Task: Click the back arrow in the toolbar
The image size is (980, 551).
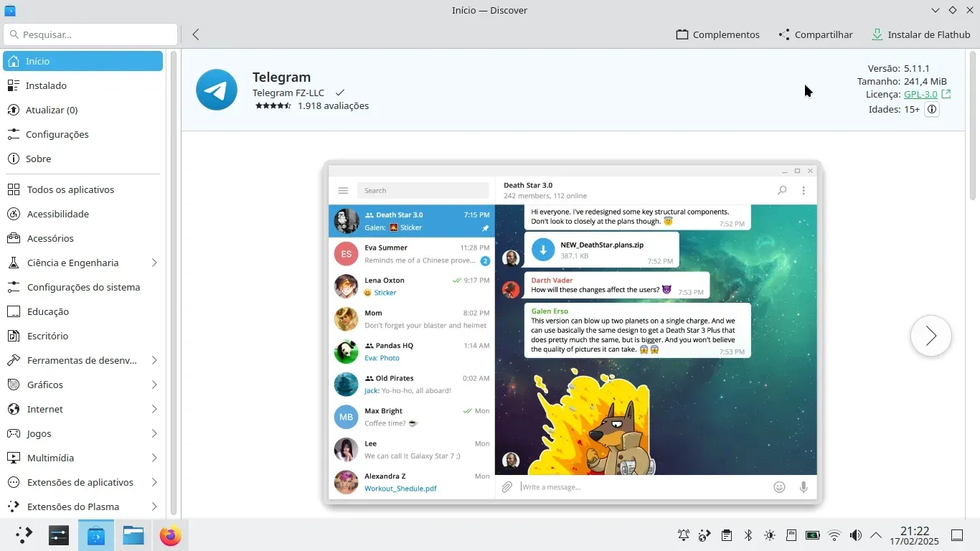Action: (x=196, y=34)
